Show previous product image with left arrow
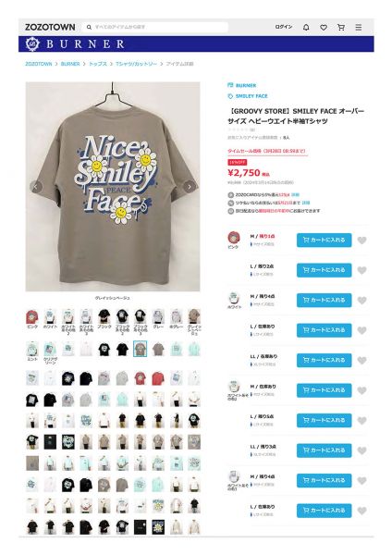392x555 pixels. (36, 187)
